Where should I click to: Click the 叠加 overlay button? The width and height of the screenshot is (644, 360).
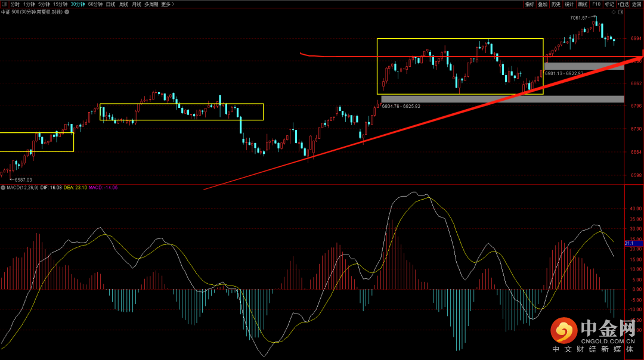[x=543, y=4]
